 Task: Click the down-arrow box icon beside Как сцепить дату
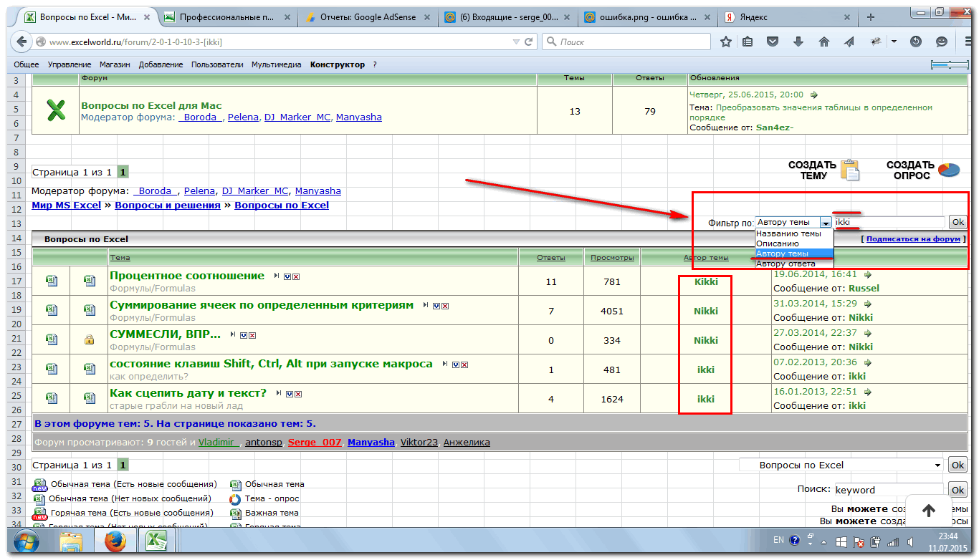pyautogui.click(x=289, y=394)
